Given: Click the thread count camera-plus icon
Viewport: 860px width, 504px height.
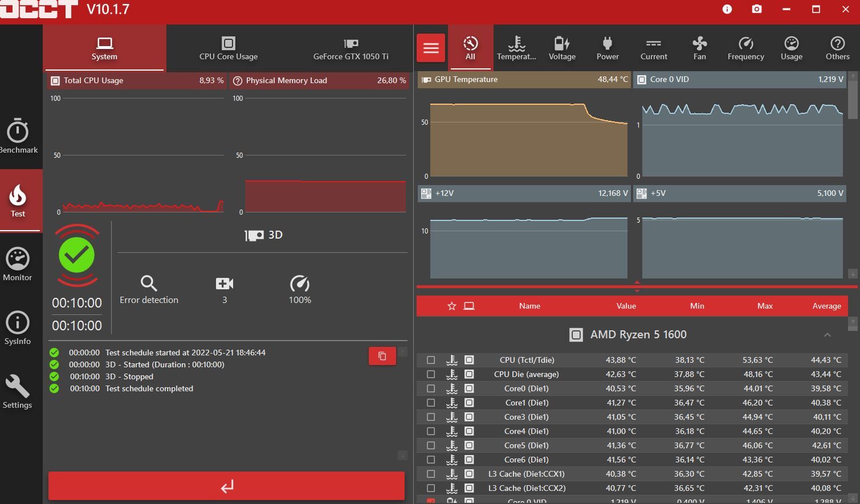Looking at the screenshot, I should (225, 284).
